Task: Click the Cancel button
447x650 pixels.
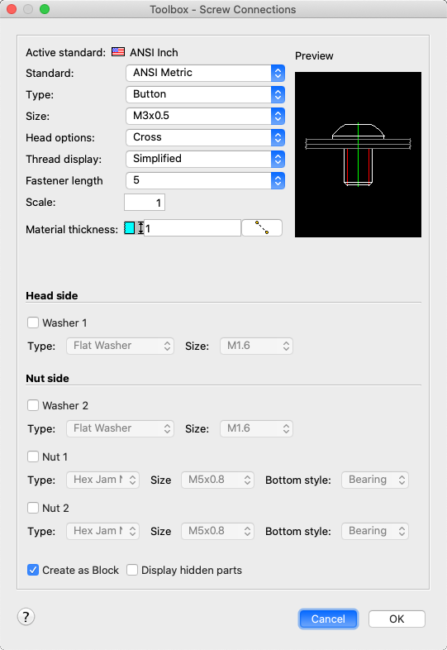Action: (x=328, y=619)
